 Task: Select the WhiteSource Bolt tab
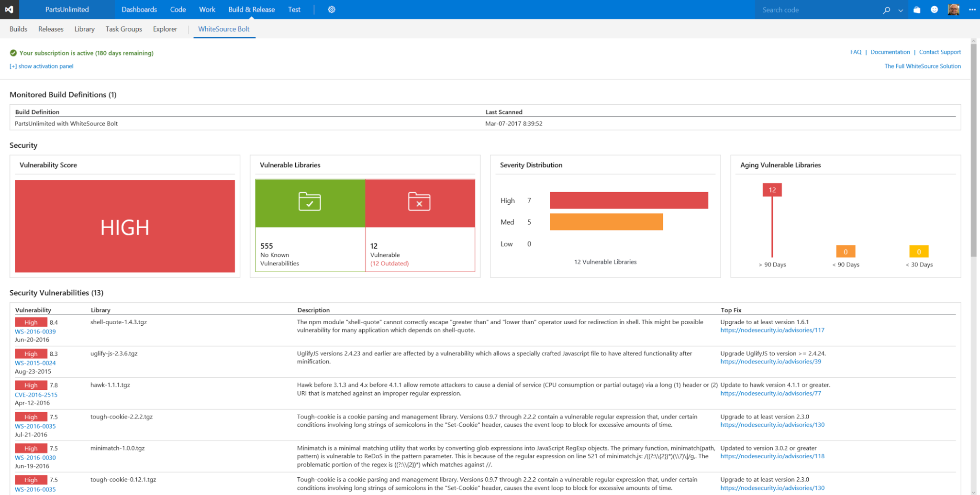pyautogui.click(x=224, y=29)
